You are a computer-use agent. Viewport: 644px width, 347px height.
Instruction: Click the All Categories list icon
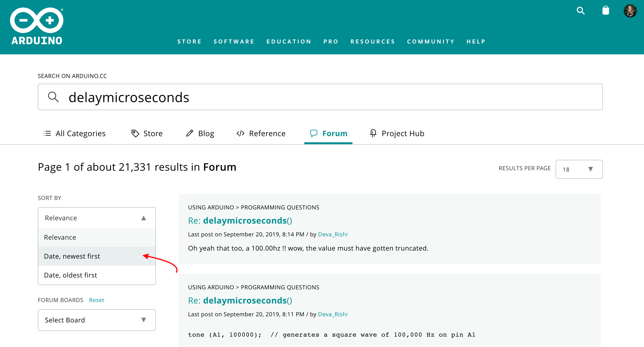click(x=47, y=133)
